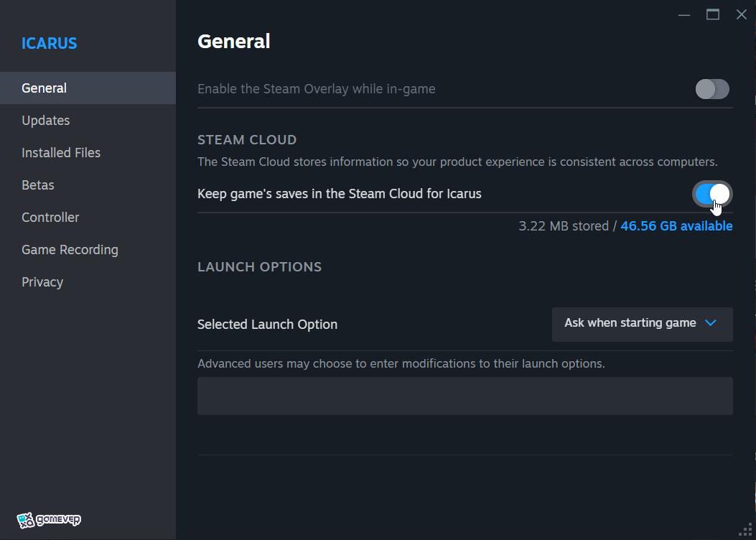Maximize the properties window
Image resolution: width=756 pixels, height=540 pixels.
[713, 15]
